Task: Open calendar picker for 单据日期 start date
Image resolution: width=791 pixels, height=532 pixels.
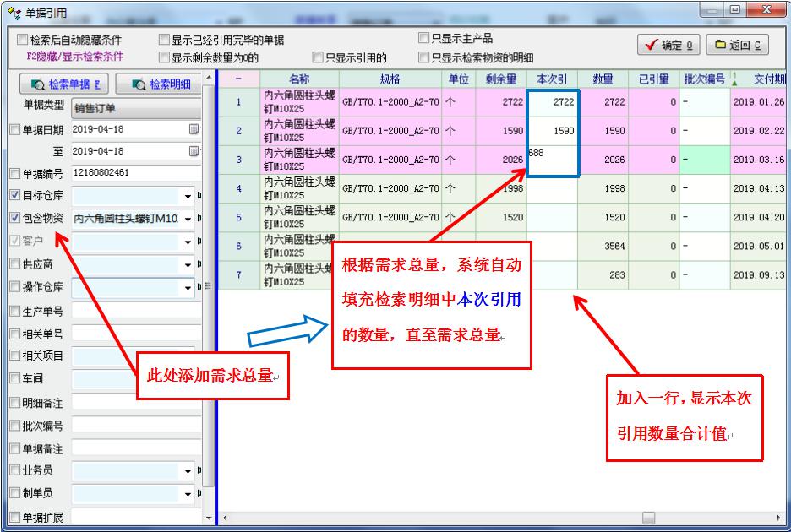Action: pyautogui.click(x=194, y=129)
